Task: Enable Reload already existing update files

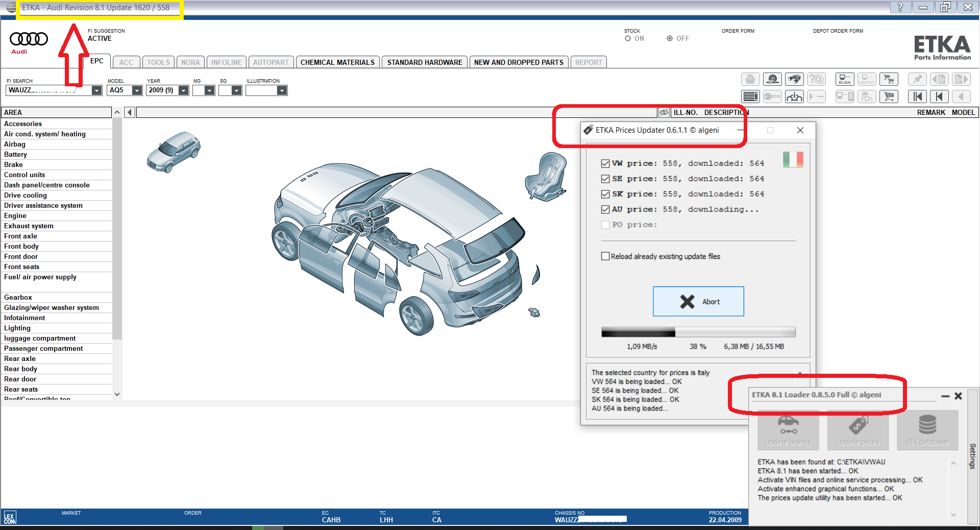Action: pos(605,256)
